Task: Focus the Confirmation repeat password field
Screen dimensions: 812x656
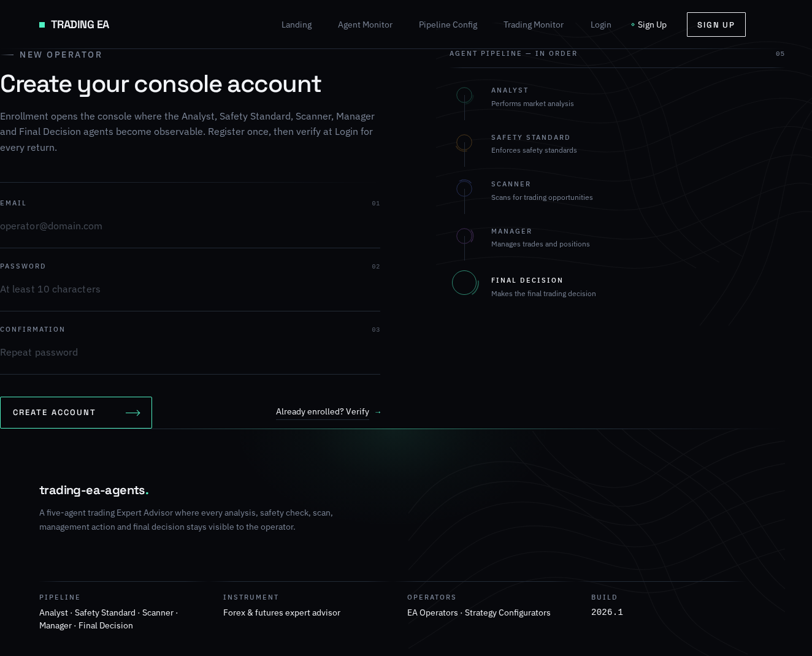Action: [190, 352]
